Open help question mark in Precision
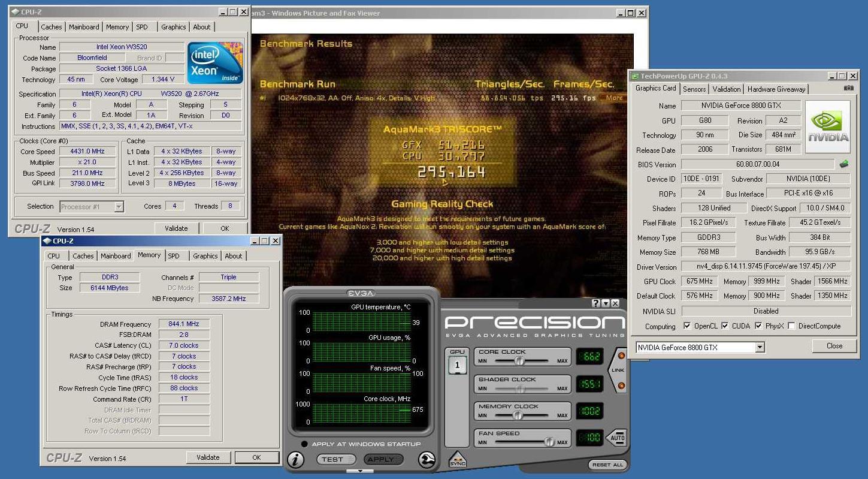This screenshot has width=868, height=479. (595, 303)
